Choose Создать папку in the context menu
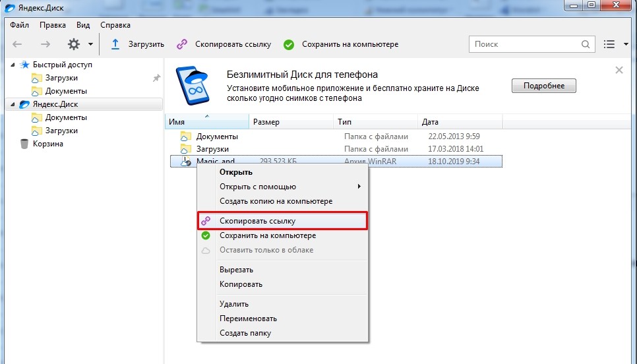Viewport: 637px width, 364px height. (x=282, y=333)
